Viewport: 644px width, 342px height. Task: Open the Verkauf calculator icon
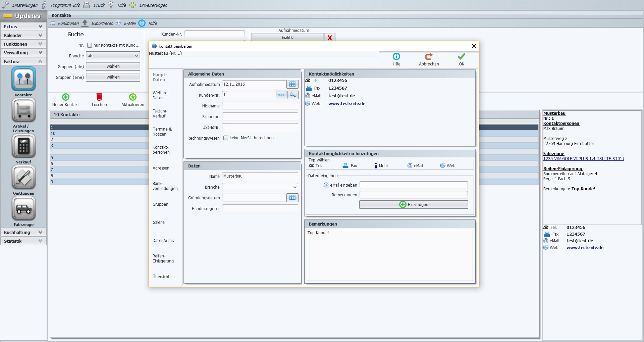coord(23,146)
